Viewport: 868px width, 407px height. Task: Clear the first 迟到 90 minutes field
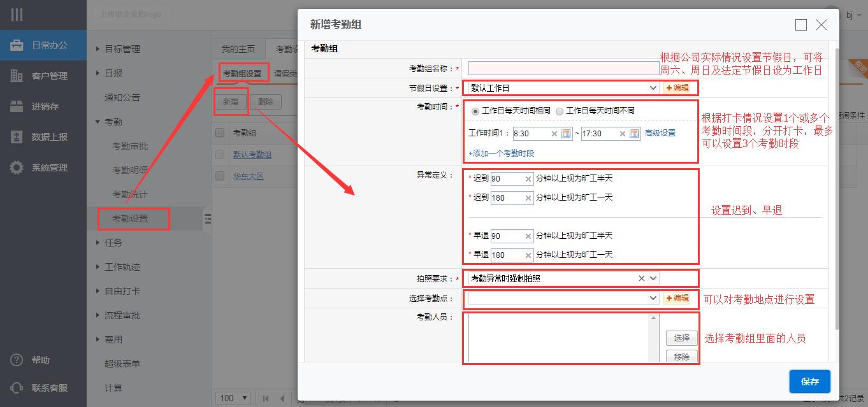click(528, 179)
